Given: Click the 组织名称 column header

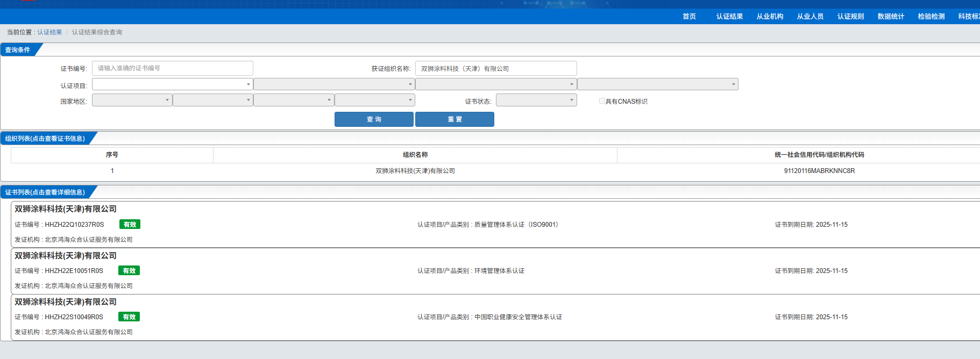Looking at the screenshot, I should tap(415, 155).
